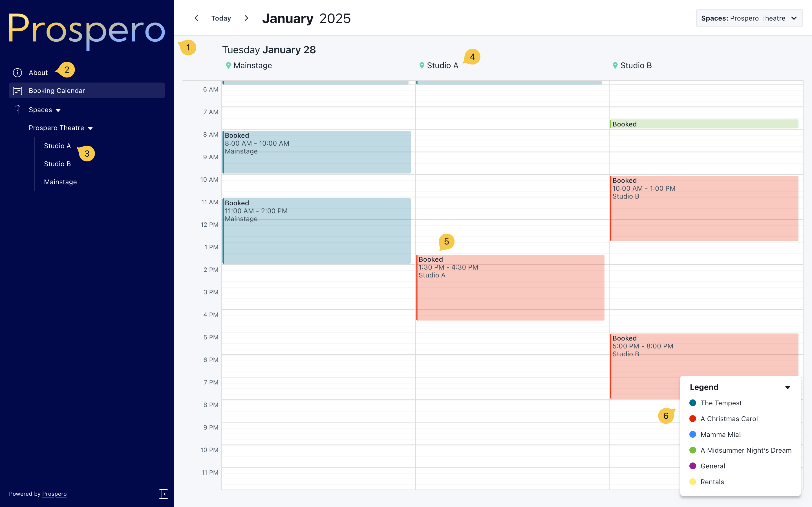The image size is (812, 507).
Task: Go to the next day arrow
Action: tap(246, 18)
